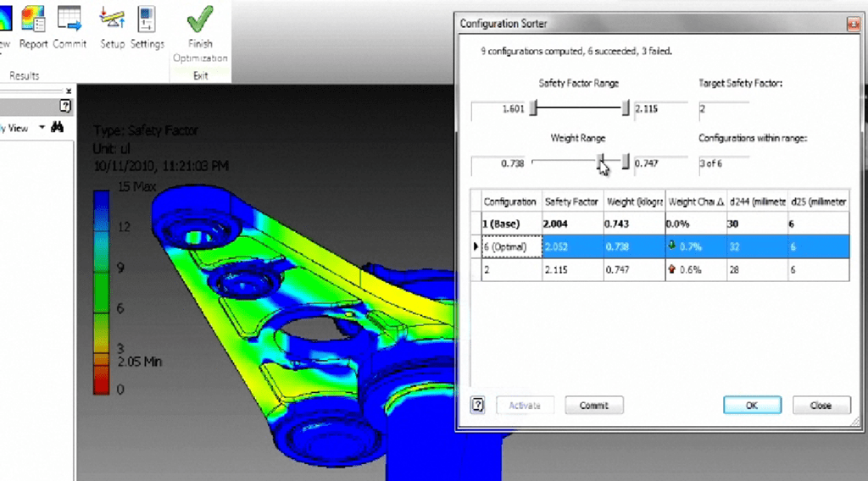Click the 2.004 safety factor cell
The image size is (868, 481).
pos(572,224)
